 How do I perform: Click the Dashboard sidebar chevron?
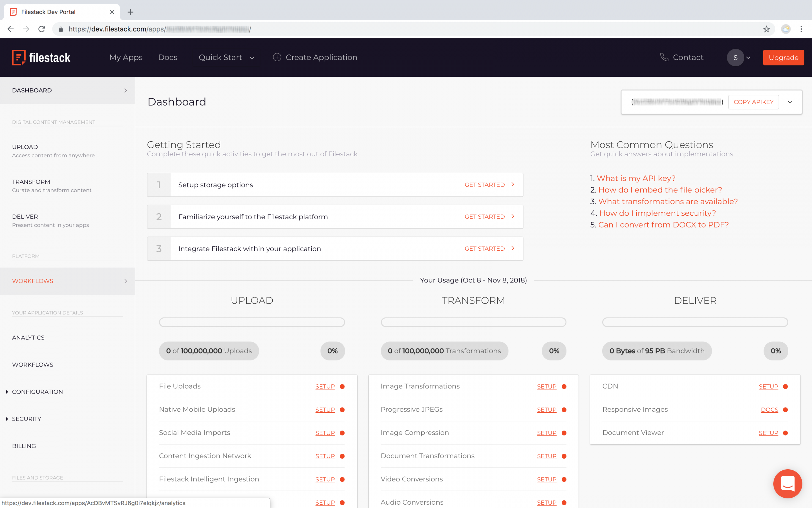pyautogui.click(x=126, y=90)
